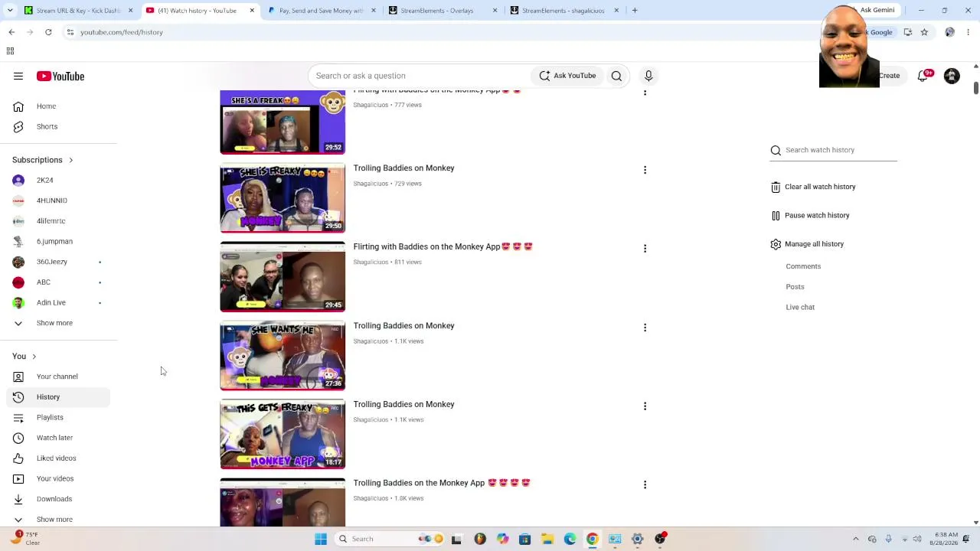This screenshot has width=980, height=551.
Task: Close the Watch history YouTube tab
Action: coord(252,11)
